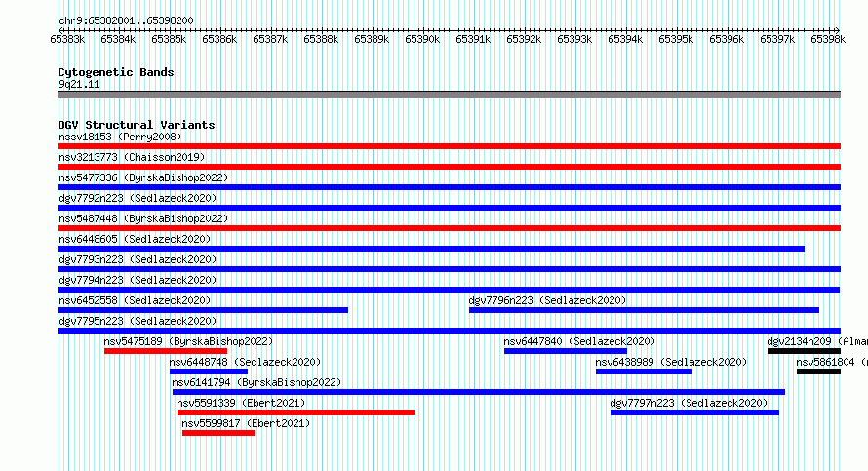Screen dimensions: 868x471
Task: Open nsv6452558 (Sedlazeck2020) label
Action: (135, 300)
